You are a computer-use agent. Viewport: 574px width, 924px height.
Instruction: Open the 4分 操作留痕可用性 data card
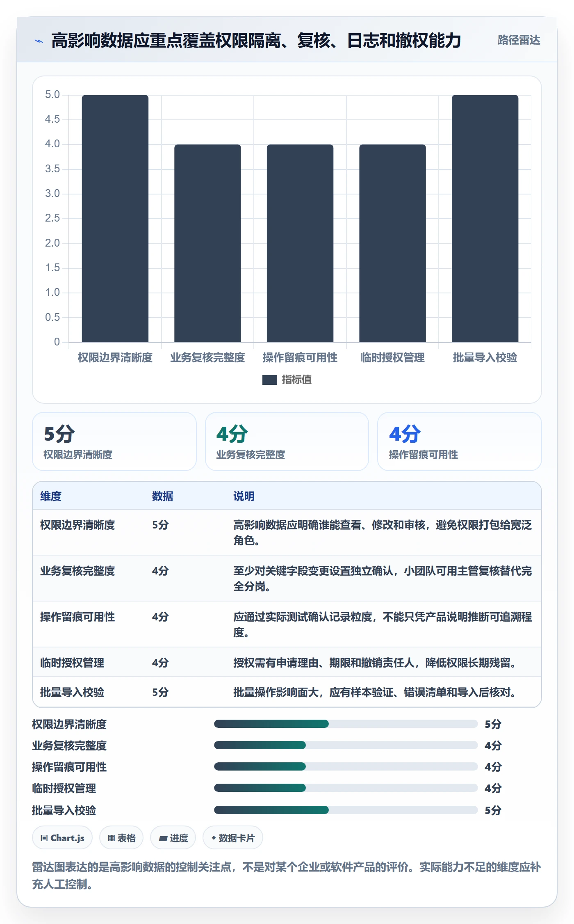(460, 441)
